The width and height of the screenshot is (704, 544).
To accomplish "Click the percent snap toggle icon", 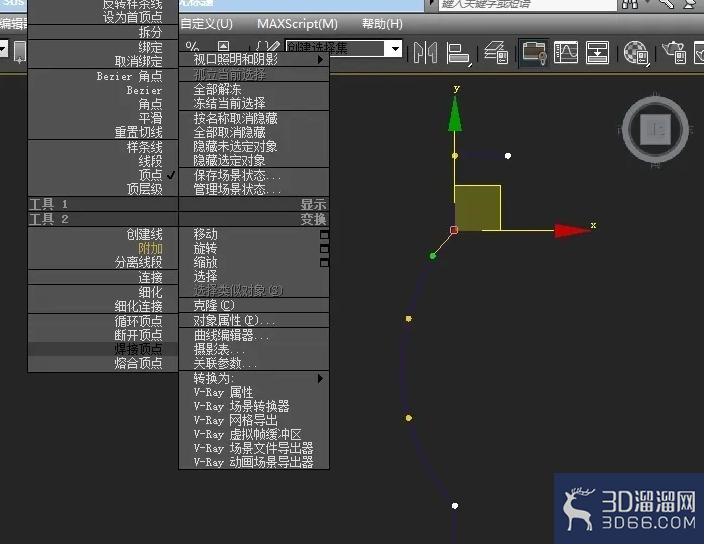I will click(x=192, y=46).
